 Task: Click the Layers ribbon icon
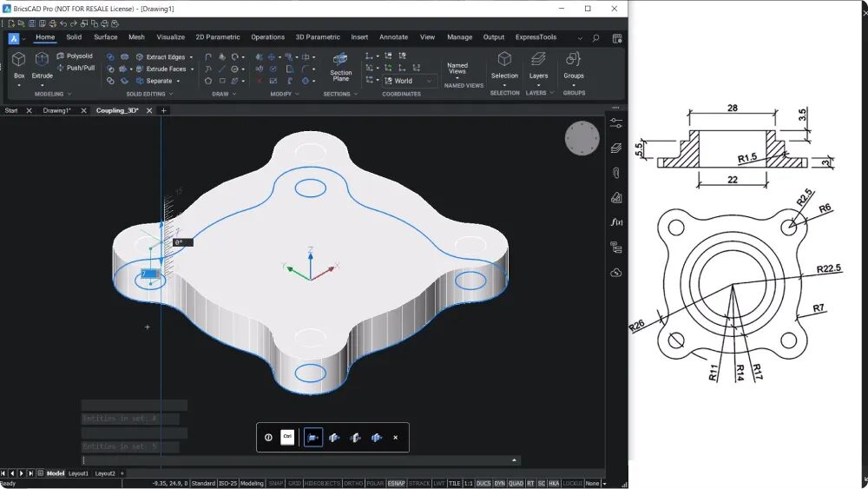coord(538,59)
